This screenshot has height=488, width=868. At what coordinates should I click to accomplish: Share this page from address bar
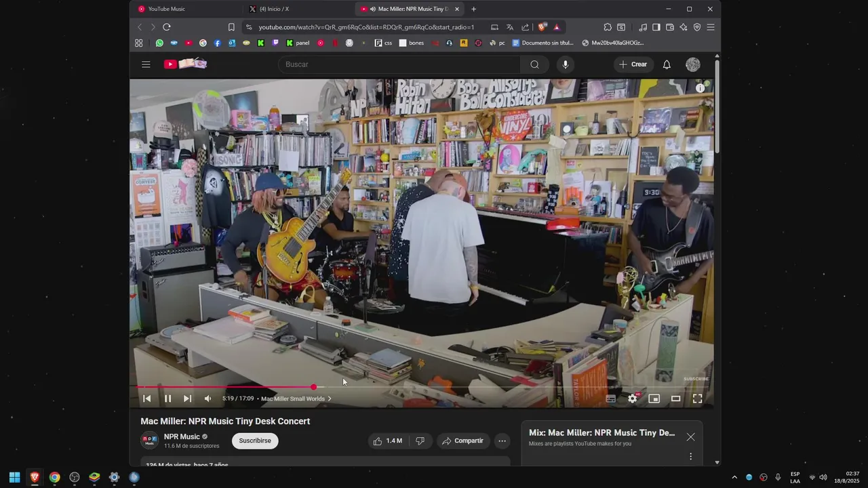tap(526, 27)
